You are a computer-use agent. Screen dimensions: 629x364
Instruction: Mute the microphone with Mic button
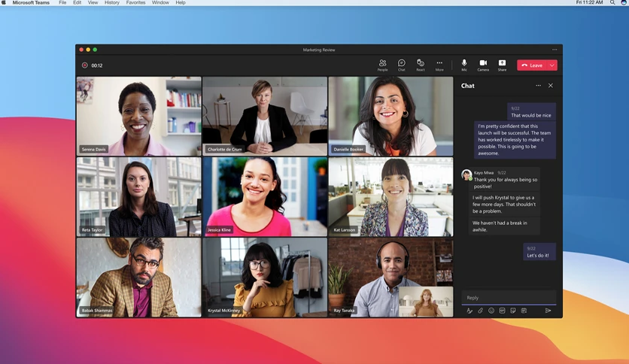point(464,65)
